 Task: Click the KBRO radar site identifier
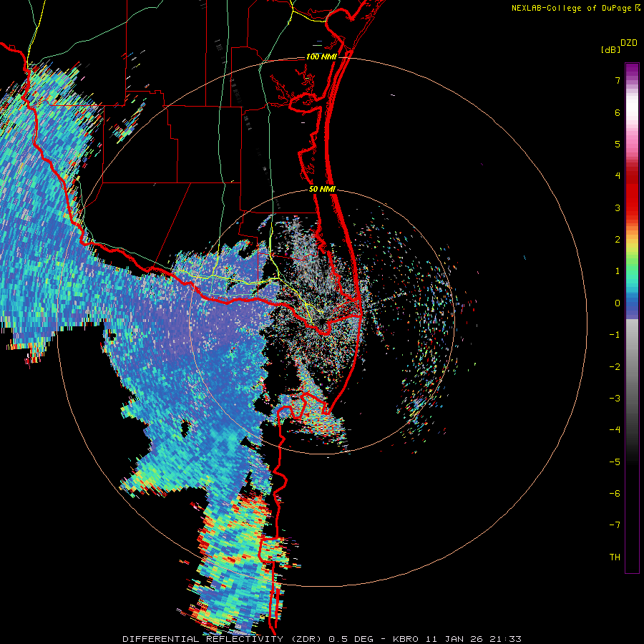coord(406,639)
